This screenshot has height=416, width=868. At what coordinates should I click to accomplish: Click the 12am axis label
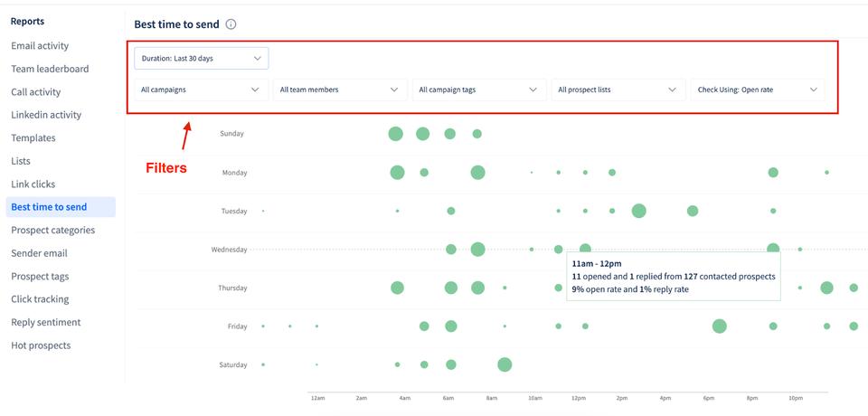[x=317, y=398]
